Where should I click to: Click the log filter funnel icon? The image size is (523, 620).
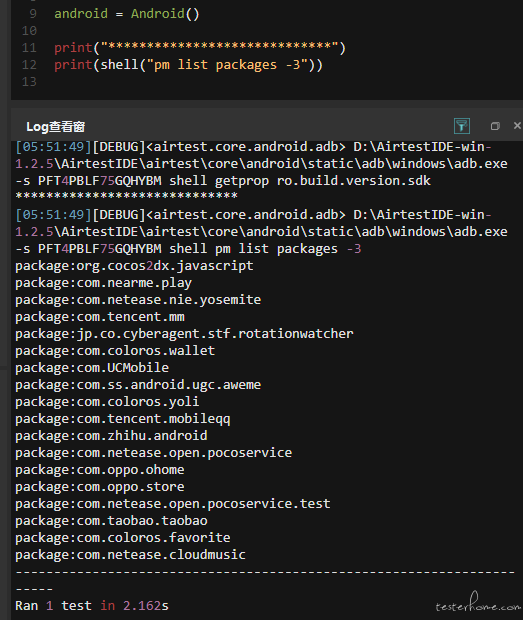tap(461, 126)
